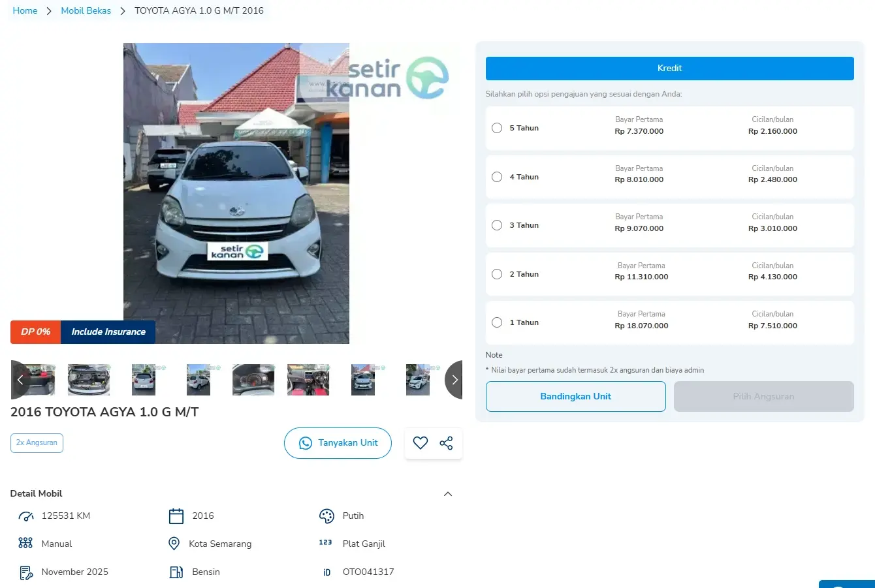The height and width of the screenshot is (588, 875).
Task: Open the engine bay thumbnail photo
Action: coord(89,380)
